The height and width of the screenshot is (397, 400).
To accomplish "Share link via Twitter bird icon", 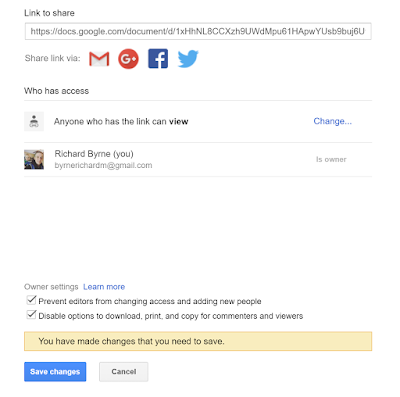I will tap(188, 59).
